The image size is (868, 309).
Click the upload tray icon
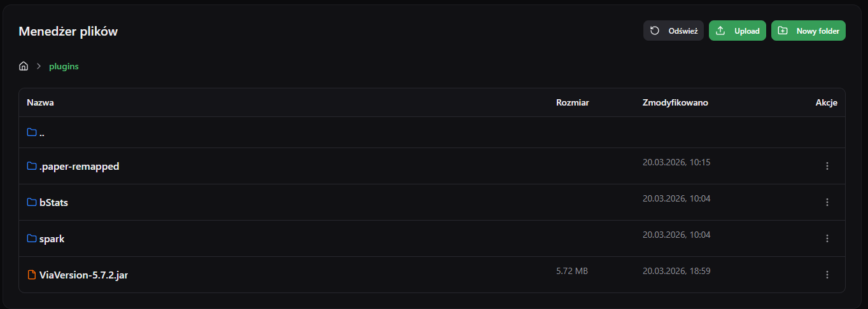coord(720,31)
